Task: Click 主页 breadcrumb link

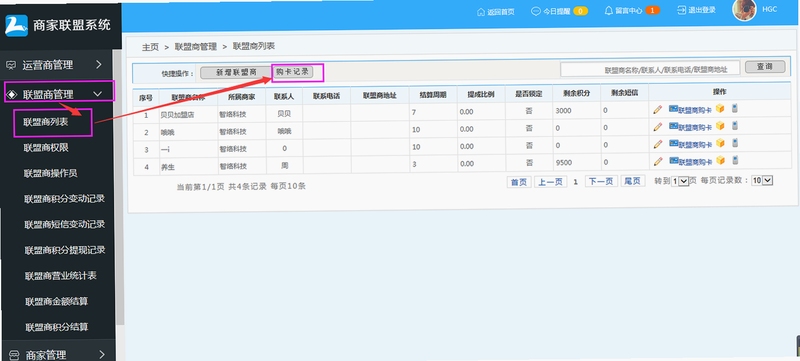Action: [x=150, y=47]
